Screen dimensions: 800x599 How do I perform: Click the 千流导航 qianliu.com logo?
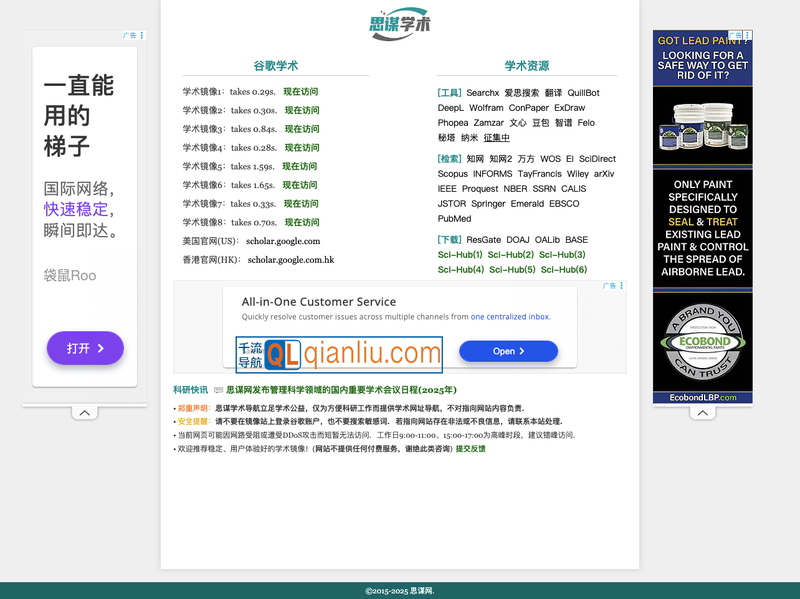click(x=339, y=353)
